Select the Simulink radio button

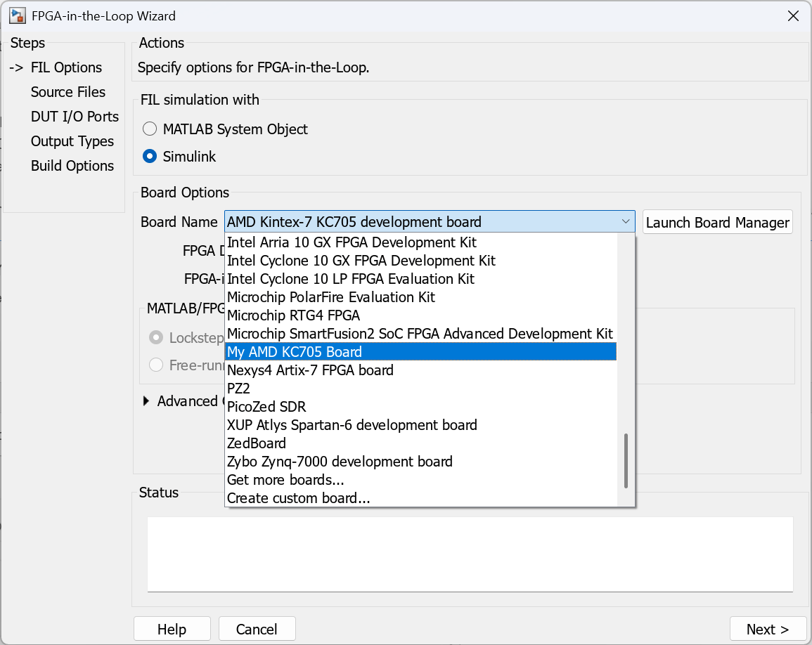click(x=150, y=157)
